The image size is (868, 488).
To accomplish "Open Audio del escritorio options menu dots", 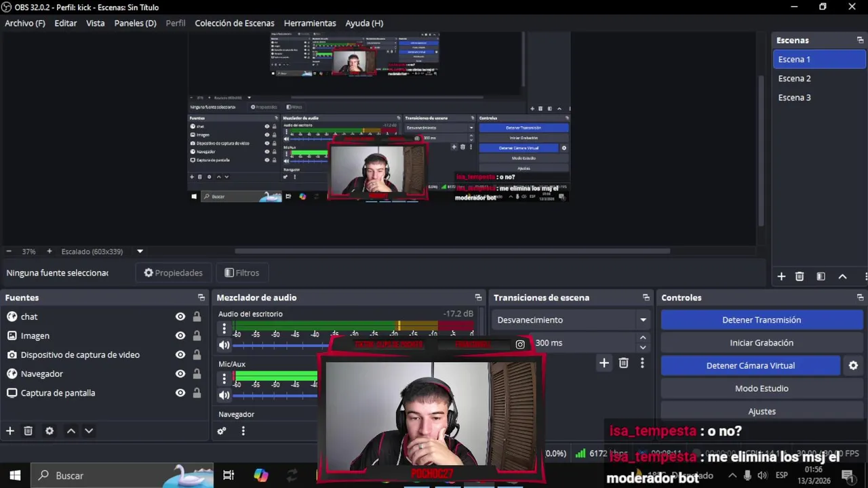I will 224,329.
